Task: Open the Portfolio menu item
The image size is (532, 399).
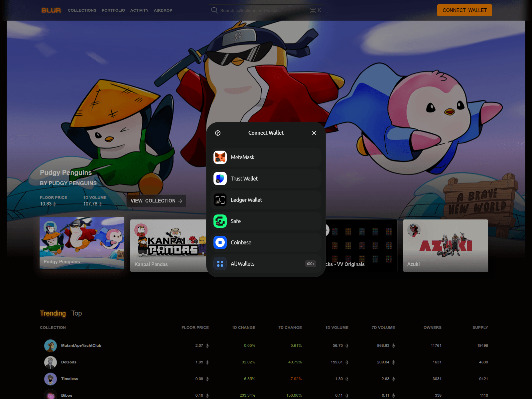Action: [113, 10]
